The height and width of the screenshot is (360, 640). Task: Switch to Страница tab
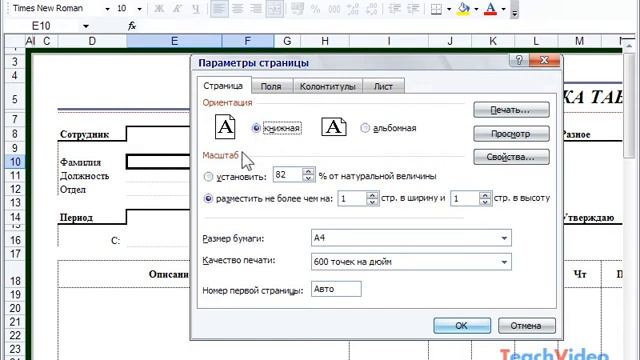(223, 86)
